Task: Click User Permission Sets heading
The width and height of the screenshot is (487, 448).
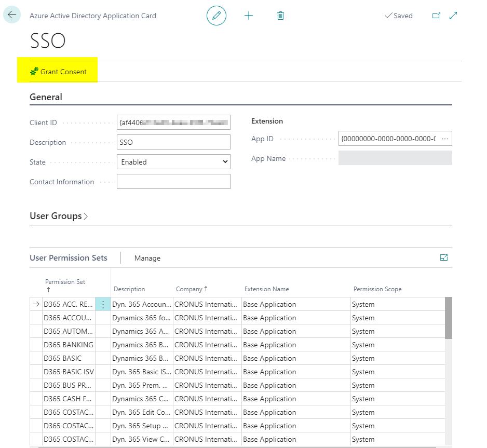Action: click(69, 257)
